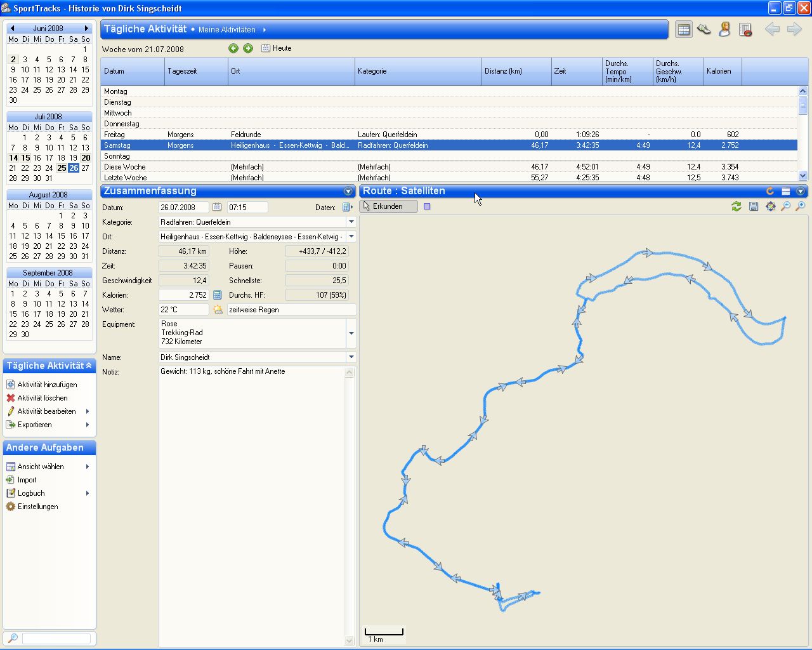Open the Kategorie dropdown
The height and width of the screenshot is (650, 812).
(x=351, y=222)
